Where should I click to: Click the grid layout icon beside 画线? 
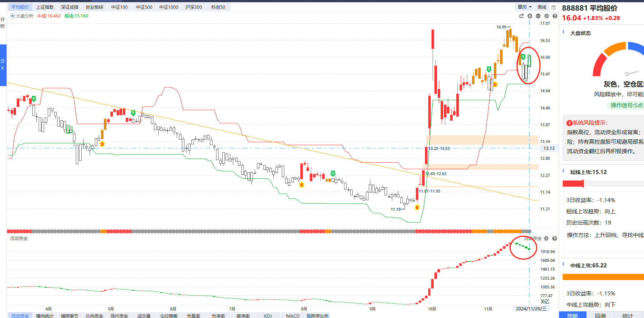coord(554,7)
